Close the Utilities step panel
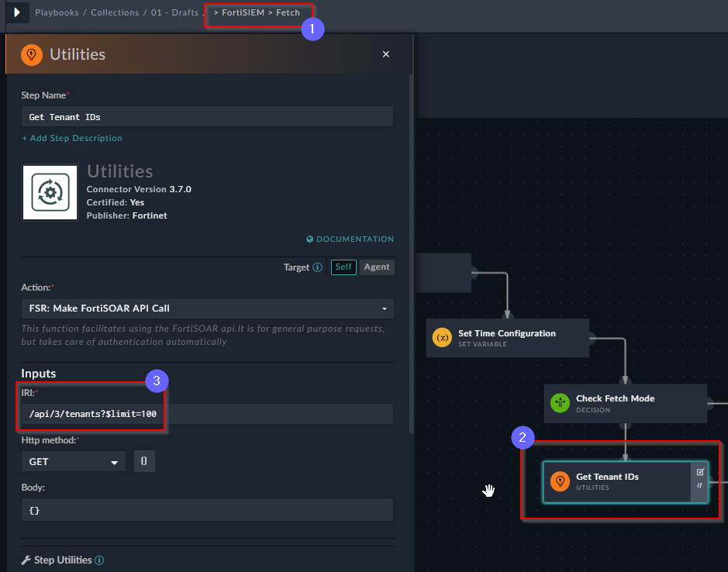The height and width of the screenshot is (572, 728). [x=386, y=54]
